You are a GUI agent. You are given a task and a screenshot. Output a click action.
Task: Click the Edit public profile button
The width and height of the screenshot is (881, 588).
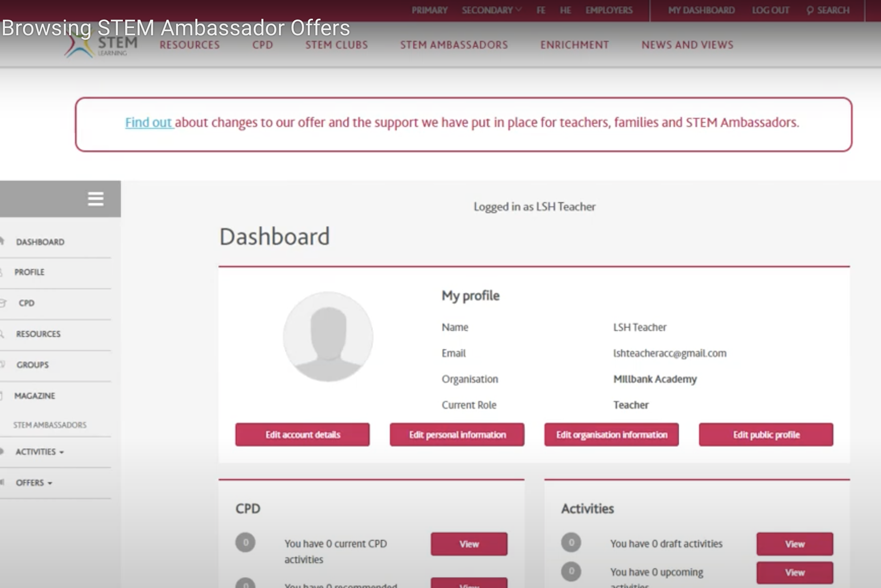coord(766,435)
